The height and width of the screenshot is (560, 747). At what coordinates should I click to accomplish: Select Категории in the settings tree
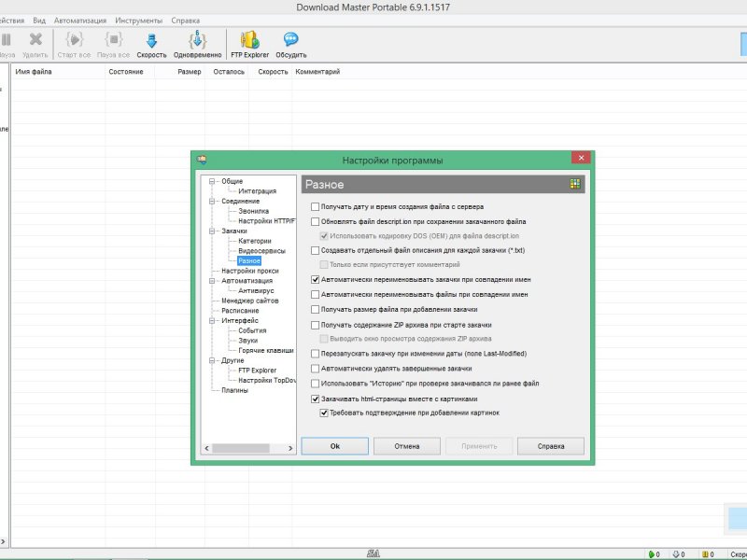pos(254,241)
